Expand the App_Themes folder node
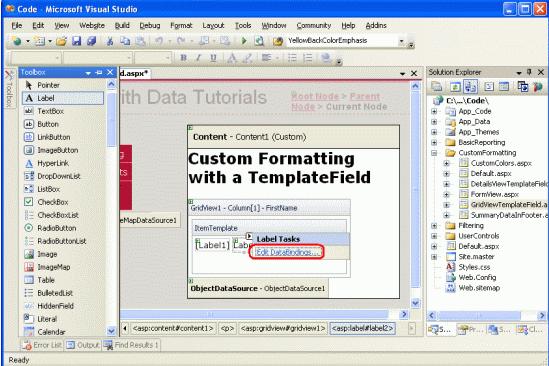The height and width of the screenshot is (366, 549). pos(434,132)
